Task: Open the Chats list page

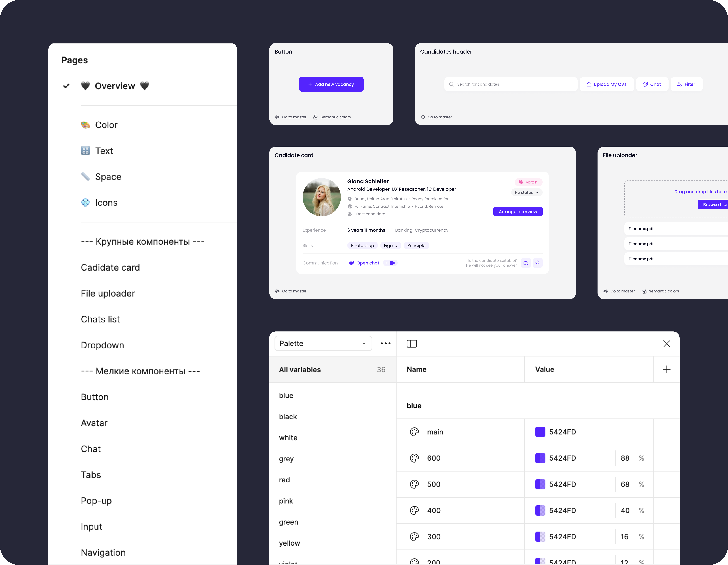Action: point(100,319)
